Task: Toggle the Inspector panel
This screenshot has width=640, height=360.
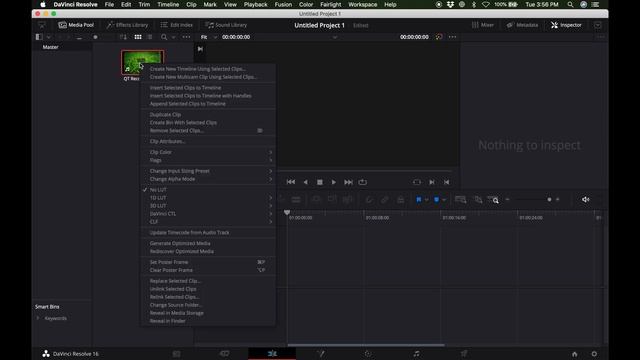Action: 566,25
